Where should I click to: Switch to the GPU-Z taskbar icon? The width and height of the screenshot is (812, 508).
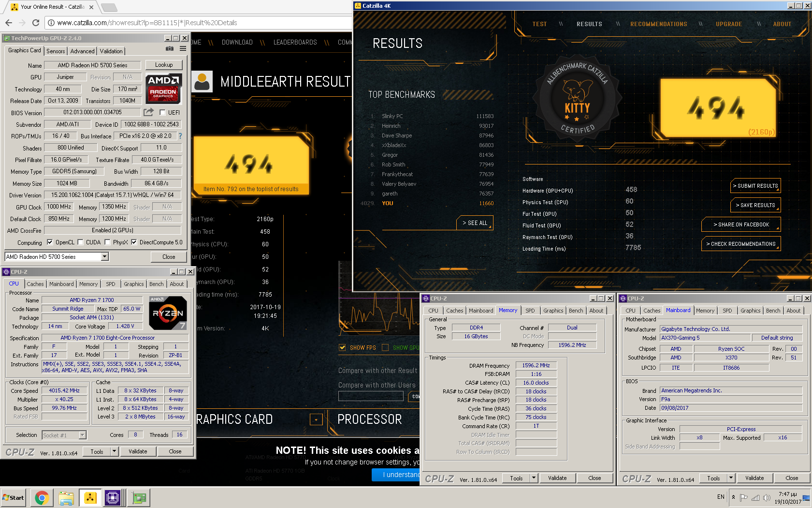coord(139,497)
